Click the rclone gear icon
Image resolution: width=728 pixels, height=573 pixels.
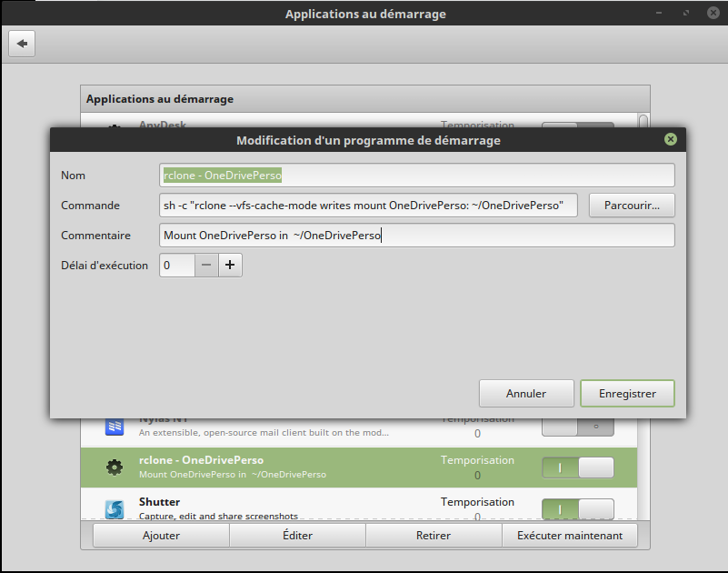pos(114,467)
